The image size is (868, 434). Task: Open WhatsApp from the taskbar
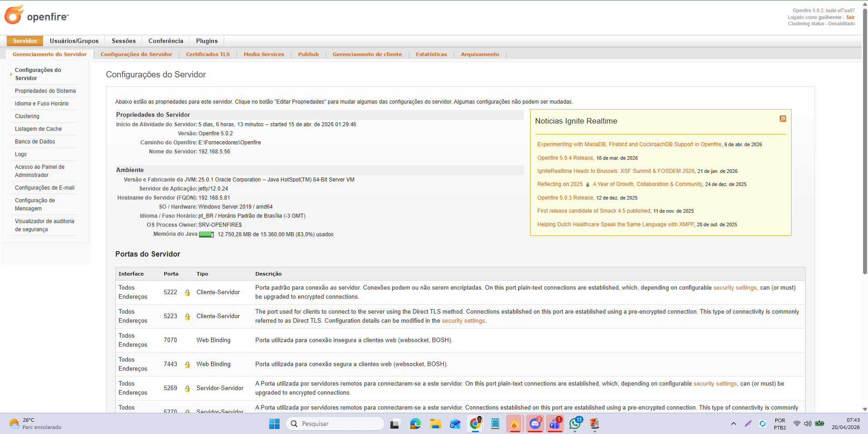click(575, 424)
